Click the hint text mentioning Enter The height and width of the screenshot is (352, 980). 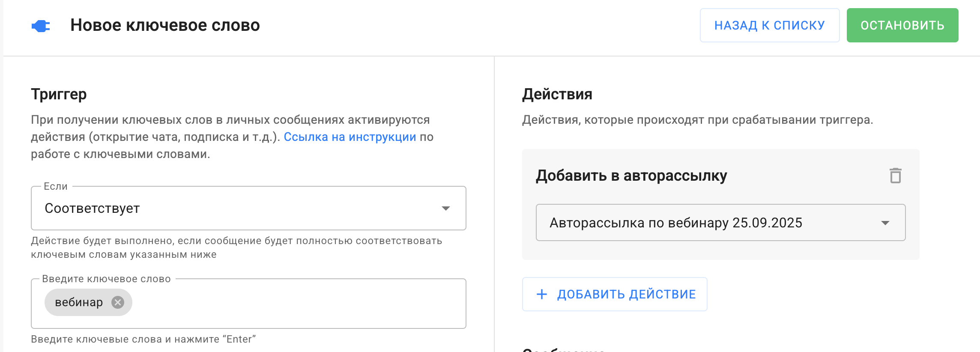[x=143, y=339]
